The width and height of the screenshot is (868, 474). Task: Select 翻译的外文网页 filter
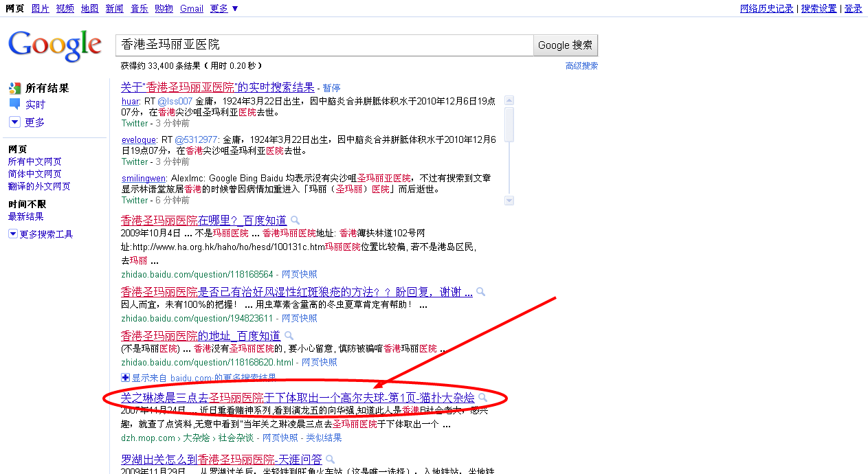[39, 186]
